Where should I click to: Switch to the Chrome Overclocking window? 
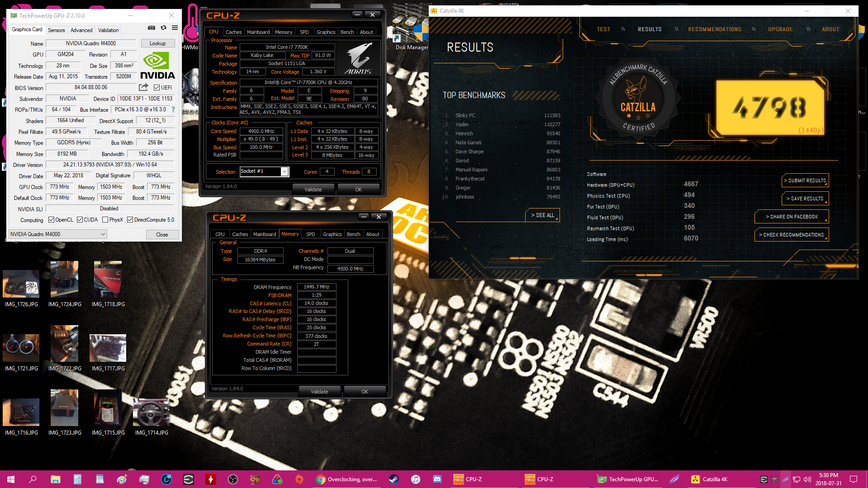(x=347, y=479)
